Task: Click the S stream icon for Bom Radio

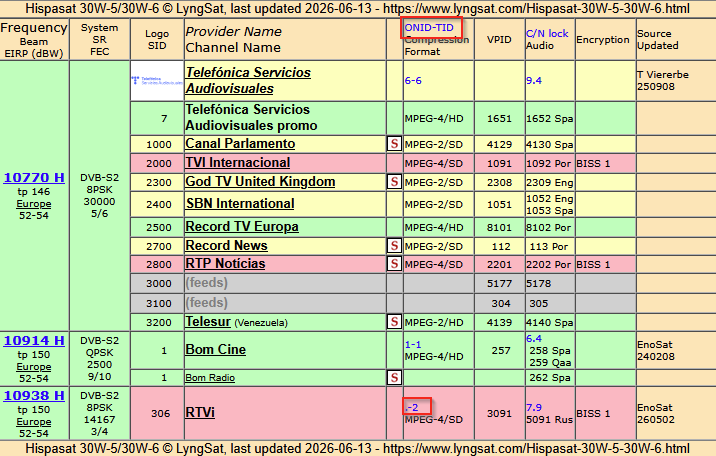Action: (394, 377)
